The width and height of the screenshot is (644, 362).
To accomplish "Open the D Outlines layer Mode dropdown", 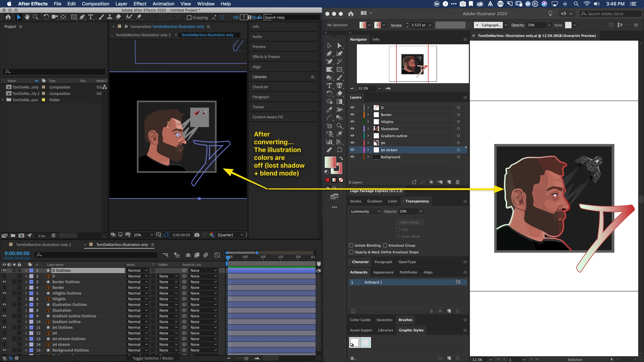I will [138, 270].
